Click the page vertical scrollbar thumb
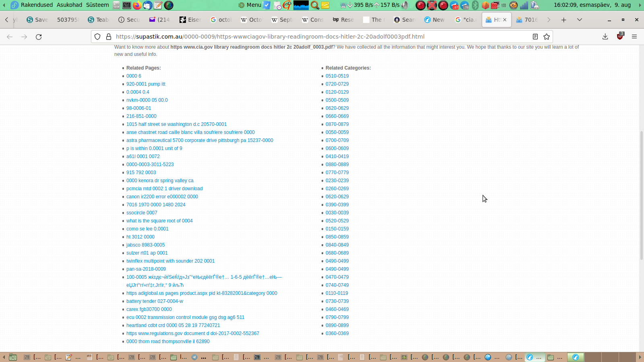The image size is (644, 362). pos(641,195)
